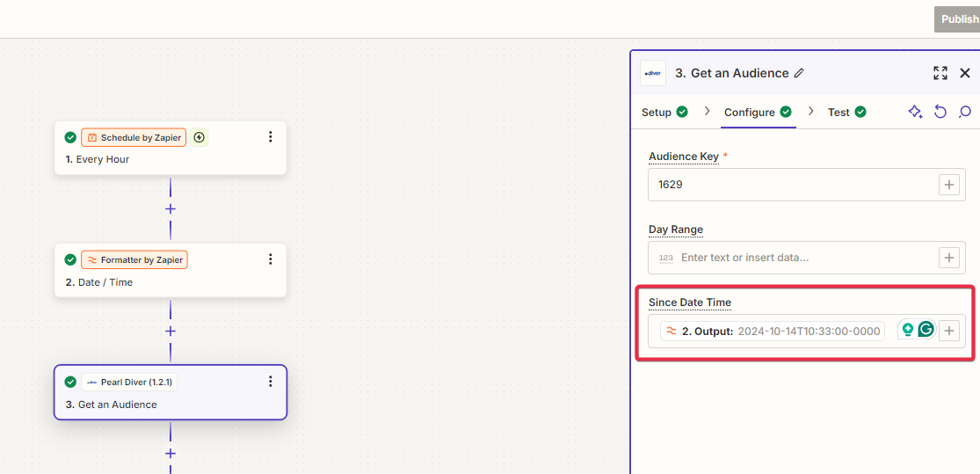Click the pencil icon to rename step
Image resolution: width=980 pixels, height=474 pixels.
point(799,73)
